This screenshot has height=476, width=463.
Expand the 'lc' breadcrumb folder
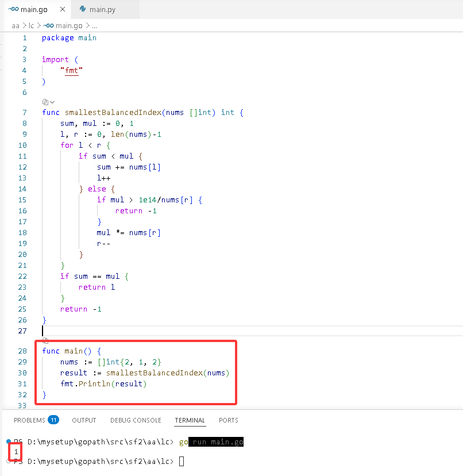[x=31, y=26]
